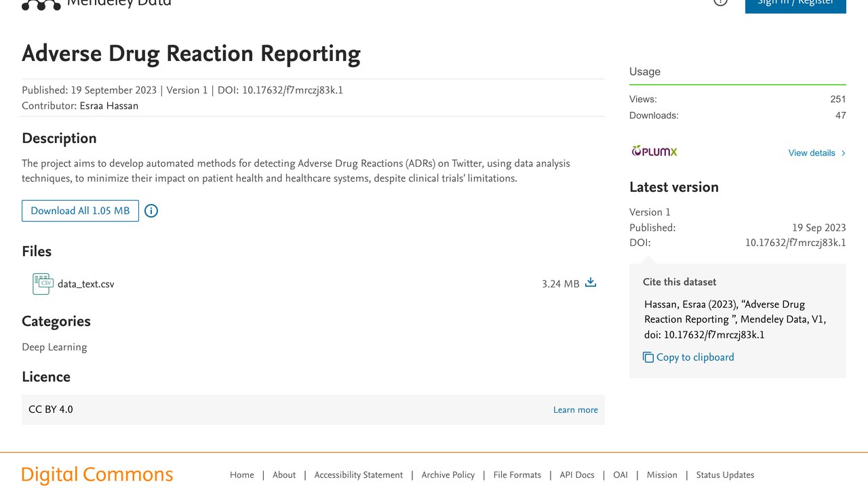Click the Sign in / Register button
This screenshot has height=488, width=868.
(x=795, y=3)
